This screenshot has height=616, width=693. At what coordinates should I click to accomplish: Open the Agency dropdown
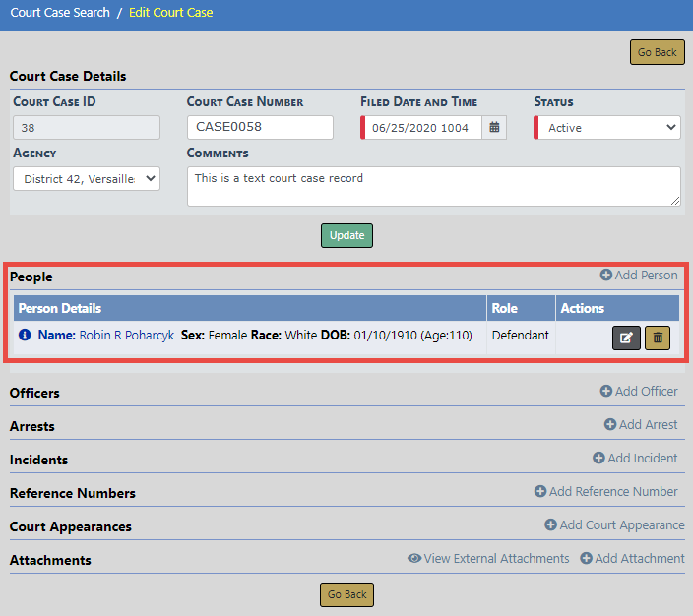pos(87,178)
